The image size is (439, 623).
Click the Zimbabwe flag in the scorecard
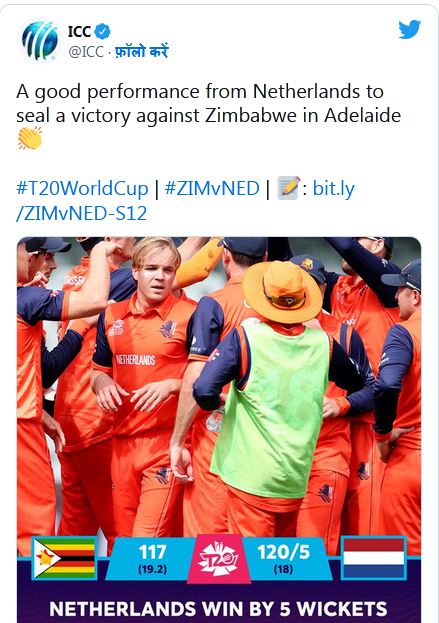pyautogui.click(x=65, y=558)
